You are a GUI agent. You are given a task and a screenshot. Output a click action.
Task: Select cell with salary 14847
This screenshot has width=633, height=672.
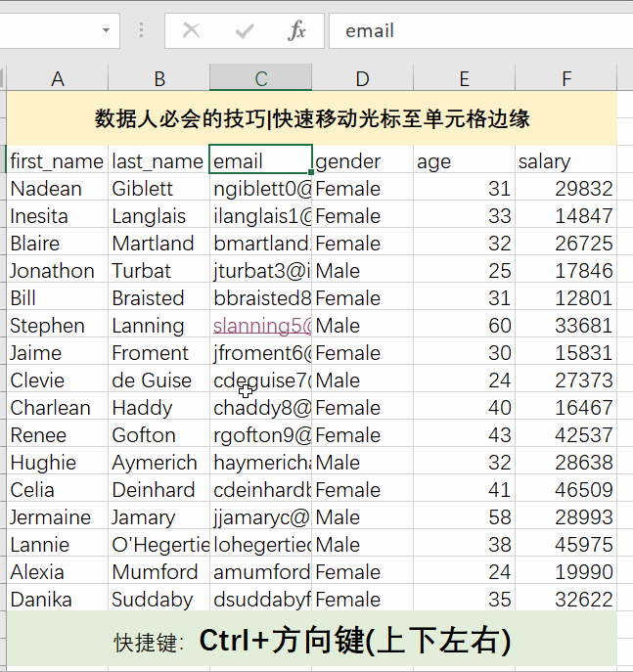566,215
